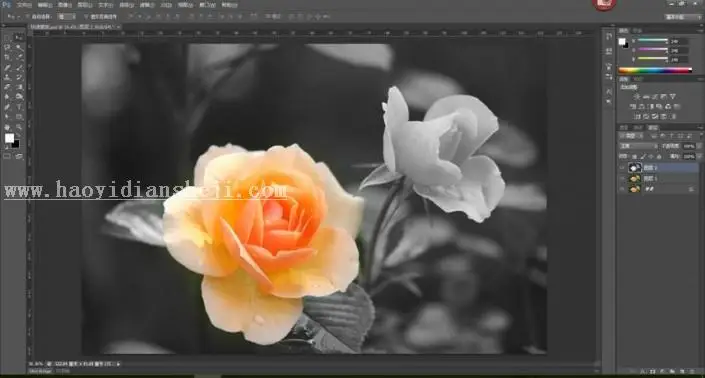Select the Eyedropper tool
The width and height of the screenshot is (705, 378).
pos(19,57)
